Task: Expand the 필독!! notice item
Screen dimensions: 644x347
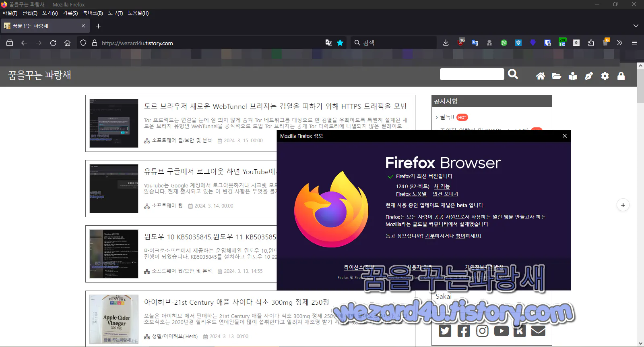Action: [447, 117]
